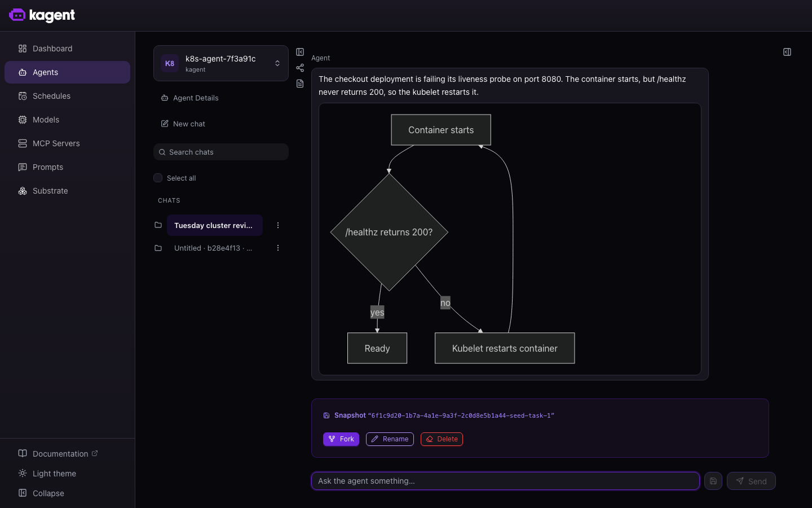Click the external link icon beside Documentation

pos(95,453)
